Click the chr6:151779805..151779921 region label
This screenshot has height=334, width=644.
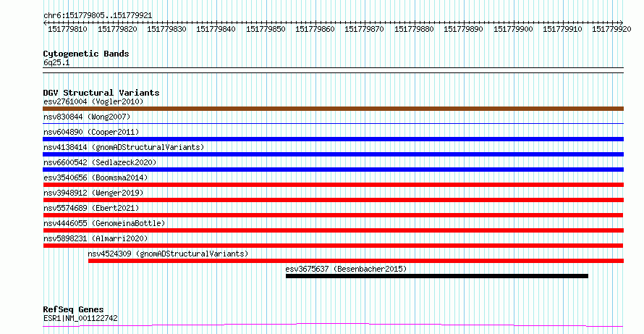98,16
